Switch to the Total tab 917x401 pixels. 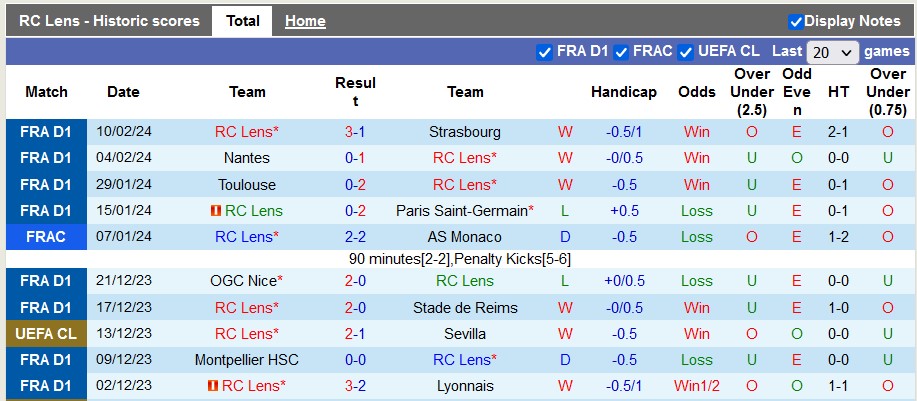point(242,21)
